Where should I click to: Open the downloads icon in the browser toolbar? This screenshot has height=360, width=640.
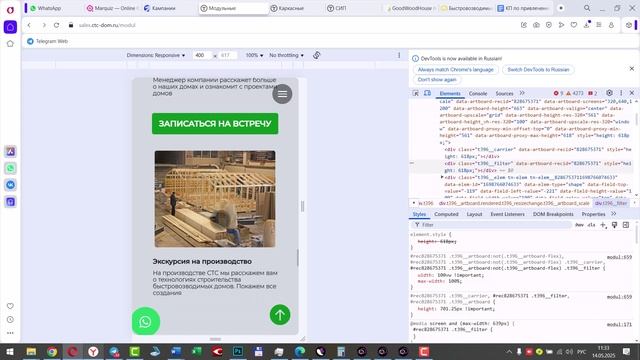pos(587,25)
